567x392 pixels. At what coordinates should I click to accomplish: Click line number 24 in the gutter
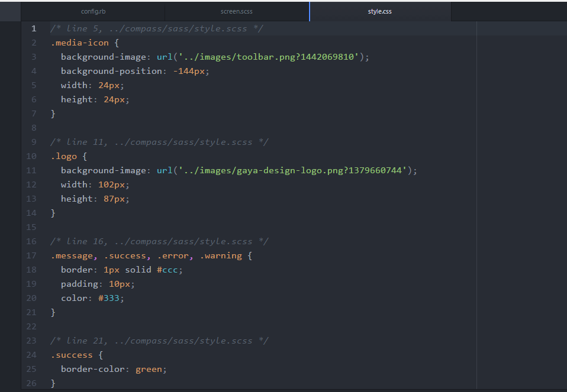31,355
